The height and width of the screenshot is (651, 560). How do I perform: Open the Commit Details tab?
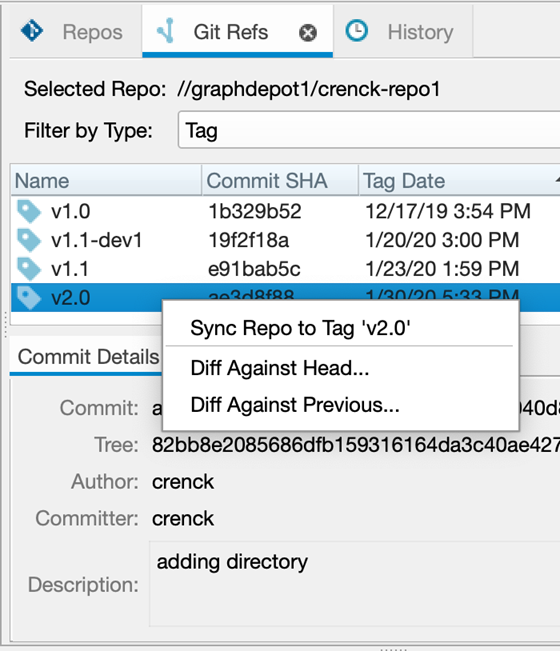click(88, 357)
